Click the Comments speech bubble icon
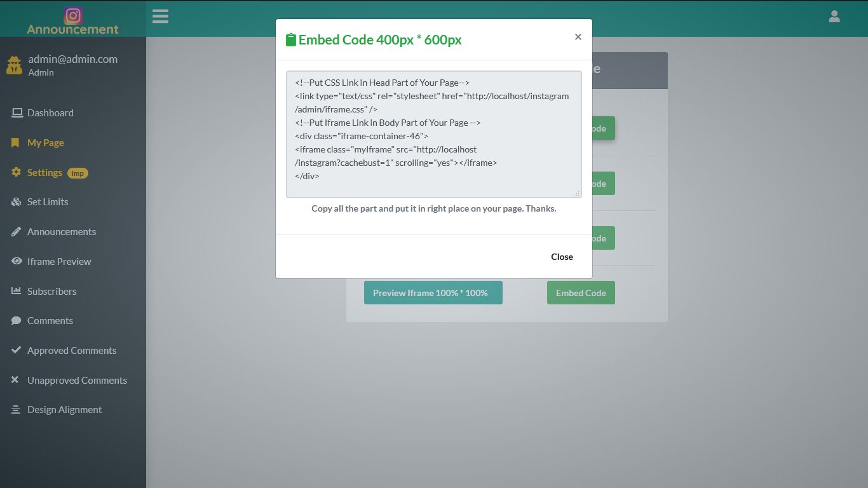This screenshot has width=868, height=488. [15, 320]
